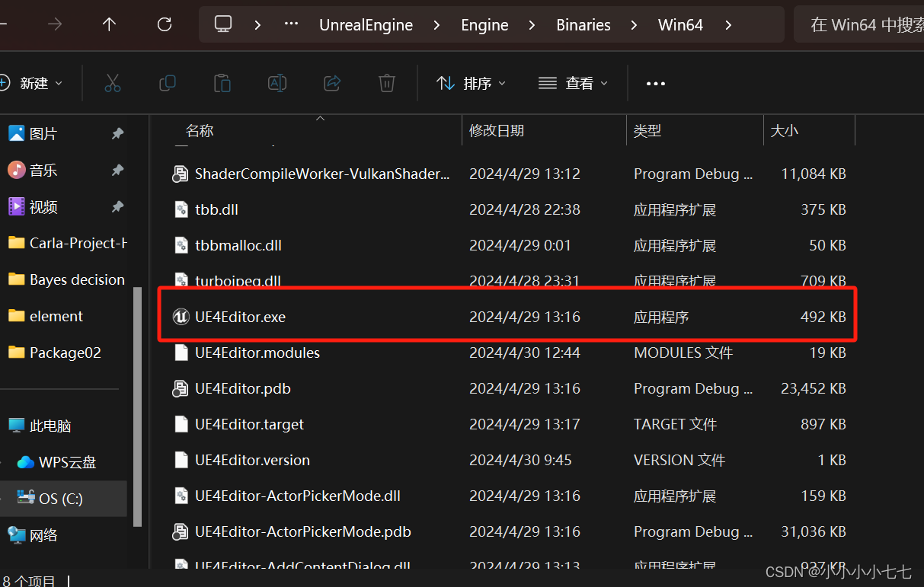Image resolution: width=924 pixels, height=587 pixels.
Task: Click the UE4Editor.pdb file icon
Action: click(x=181, y=388)
